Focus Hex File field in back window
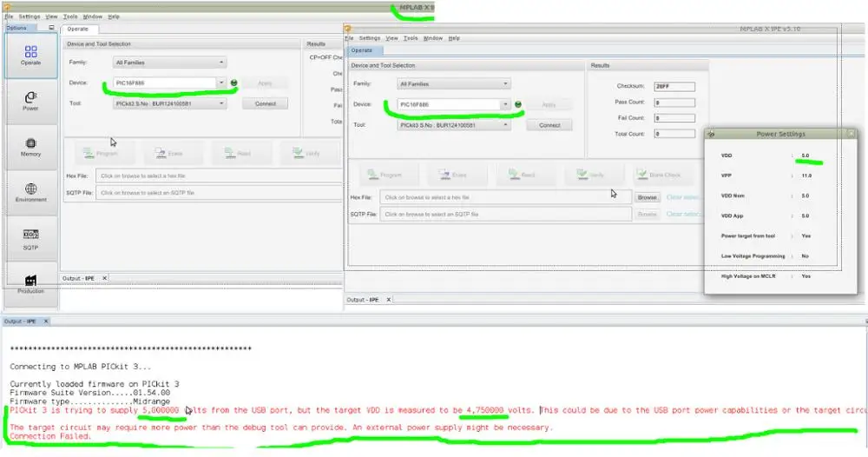This screenshot has height=457, width=868. (219, 176)
